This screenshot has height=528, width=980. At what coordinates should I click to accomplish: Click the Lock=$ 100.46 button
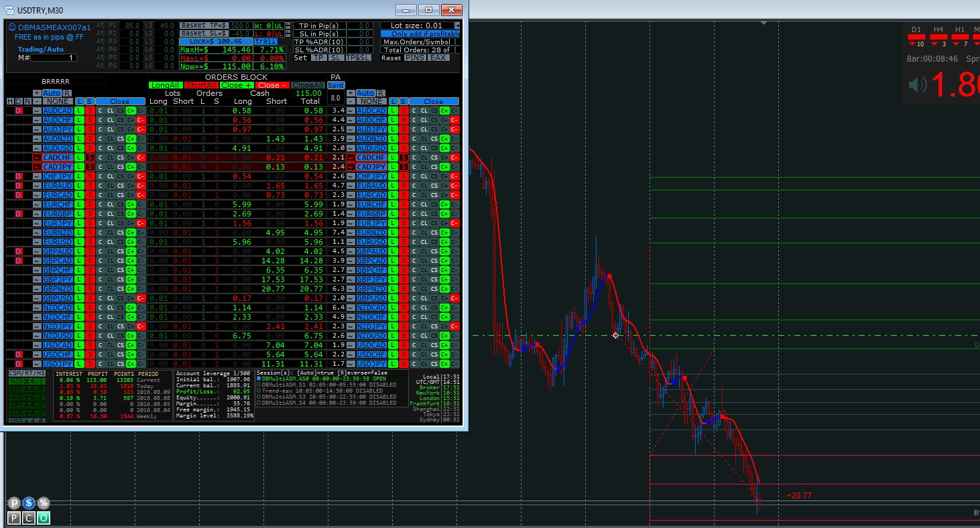click(x=216, y=42)
